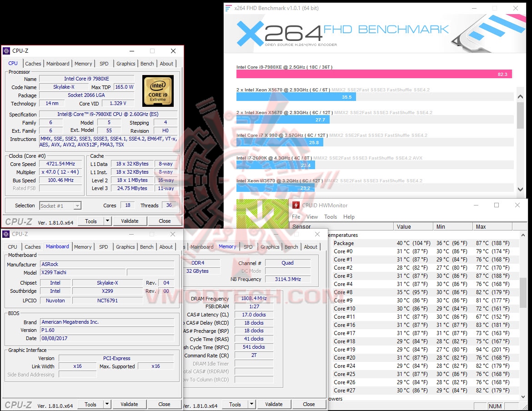Minimize the x264 FHD Benchmark window

point(474,8)
